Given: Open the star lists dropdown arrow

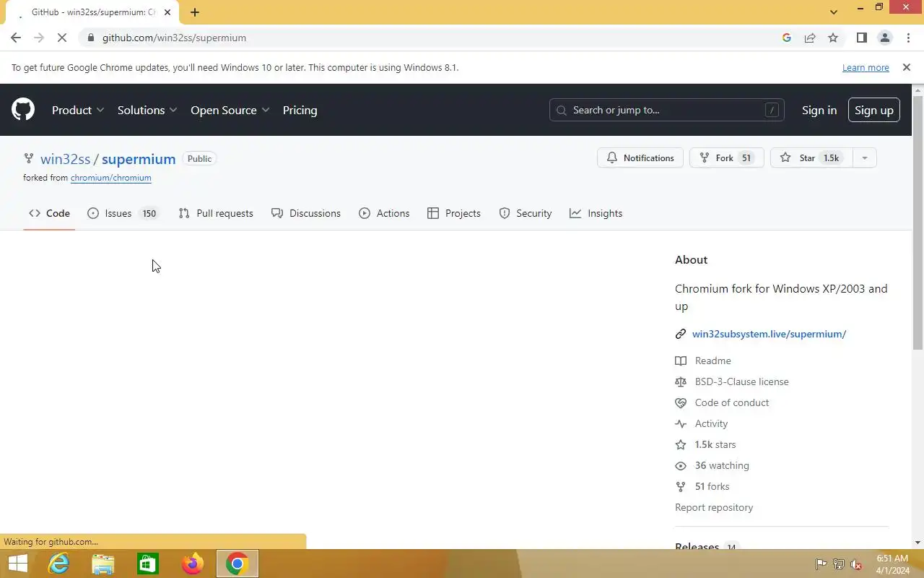Looking at the screenshot, I should pos(864,158).
